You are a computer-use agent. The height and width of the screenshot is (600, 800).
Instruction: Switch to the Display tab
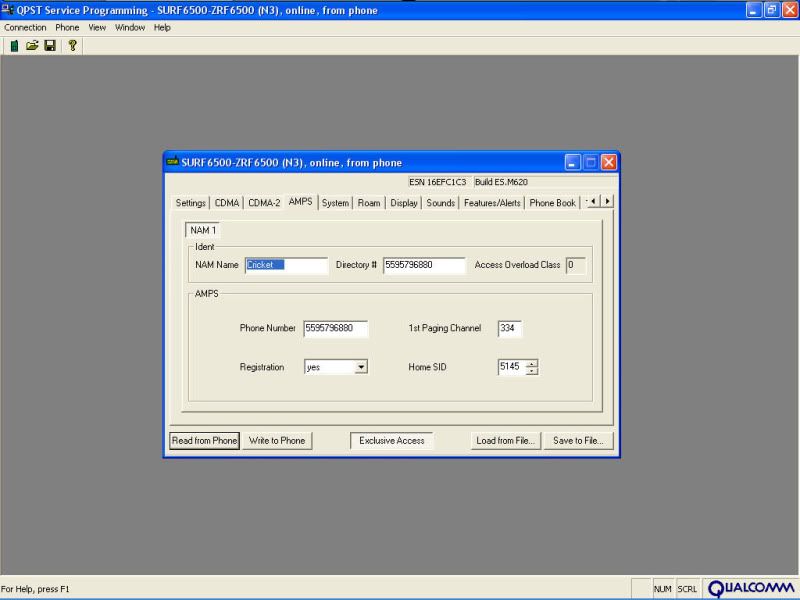tap(404, 203)
